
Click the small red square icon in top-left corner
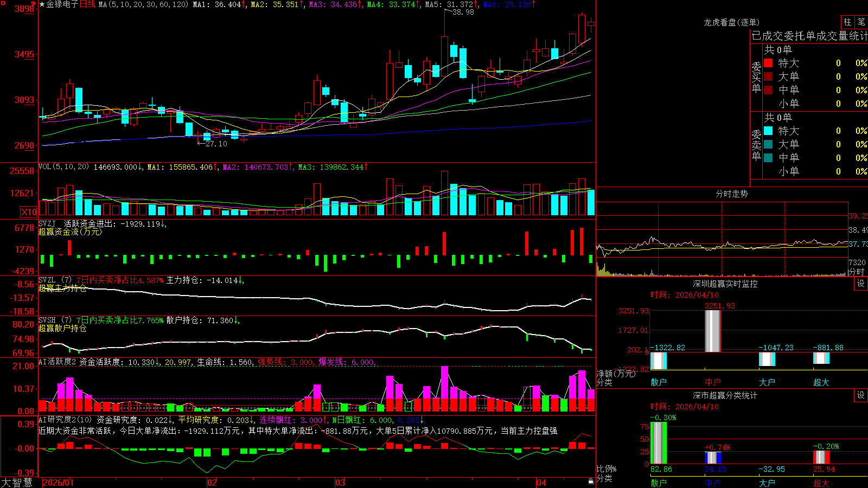[2, 3]
